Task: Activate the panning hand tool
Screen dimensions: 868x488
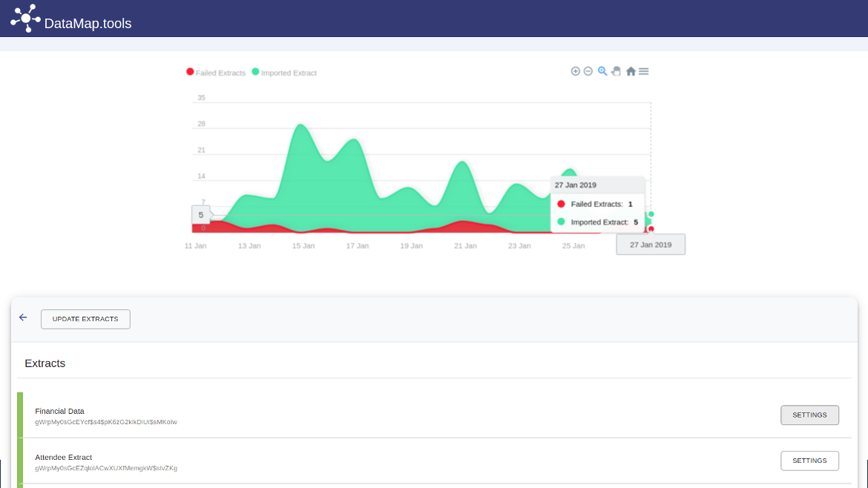Action: coord(616,70)
